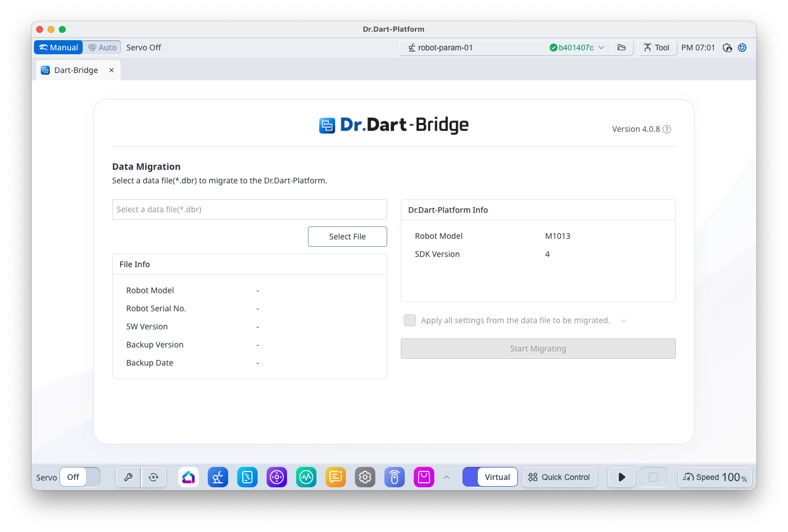Switch to Auto mode

click(x=102, y=48)
